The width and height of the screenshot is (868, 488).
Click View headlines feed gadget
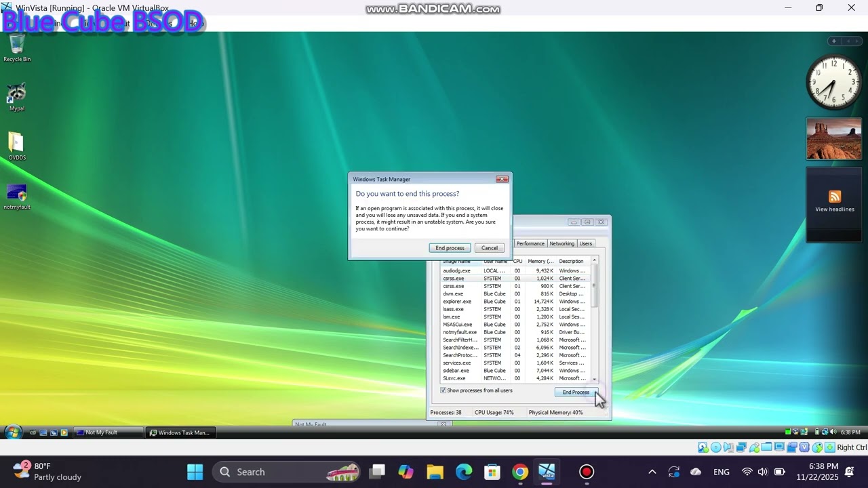tap(834, 204)
